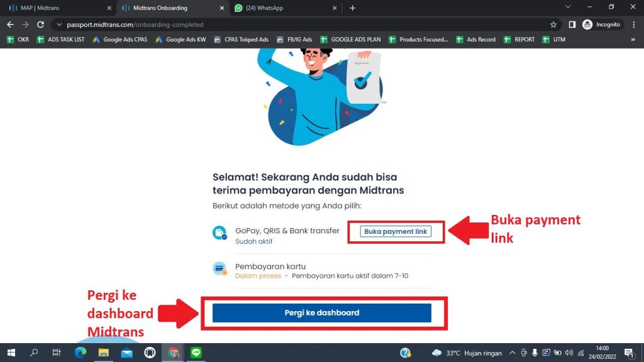Go back to the previous page
Image resolution: width=644 pixels, height=362 pixels.
click(x=10, y=25)
